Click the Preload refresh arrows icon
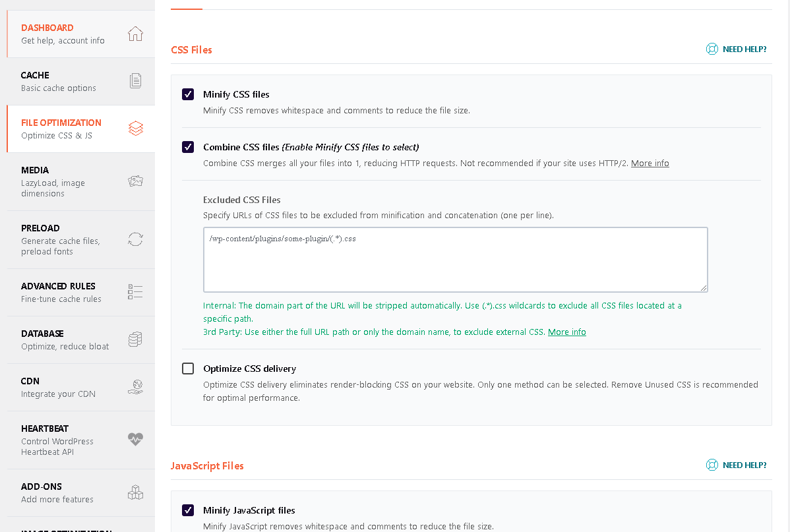 pyautogui.click(x=135, y=239)
